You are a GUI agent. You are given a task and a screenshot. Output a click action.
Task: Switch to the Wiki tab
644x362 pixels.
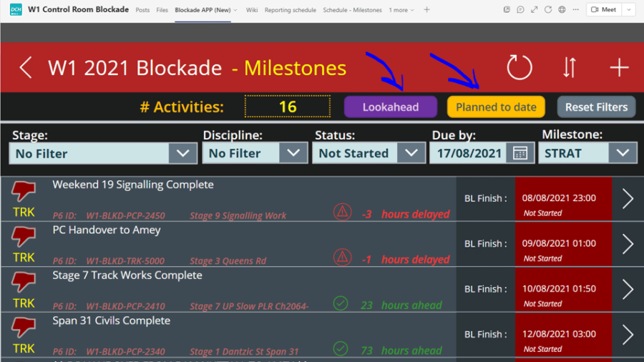[252, 10]
